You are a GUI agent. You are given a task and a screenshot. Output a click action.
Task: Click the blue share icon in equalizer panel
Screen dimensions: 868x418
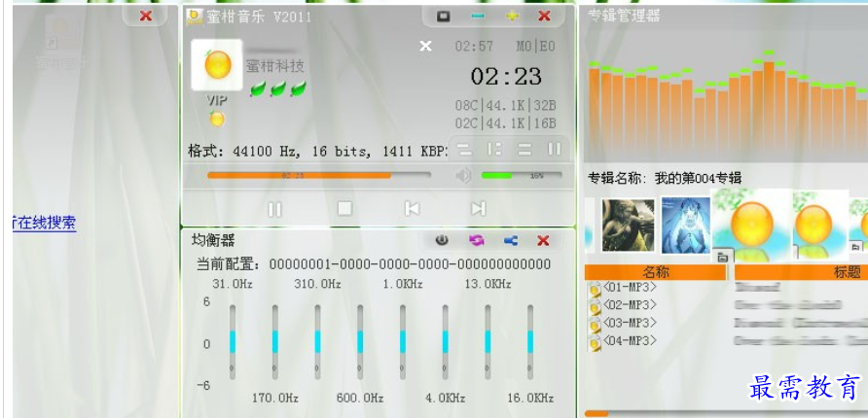coord(511,240)
